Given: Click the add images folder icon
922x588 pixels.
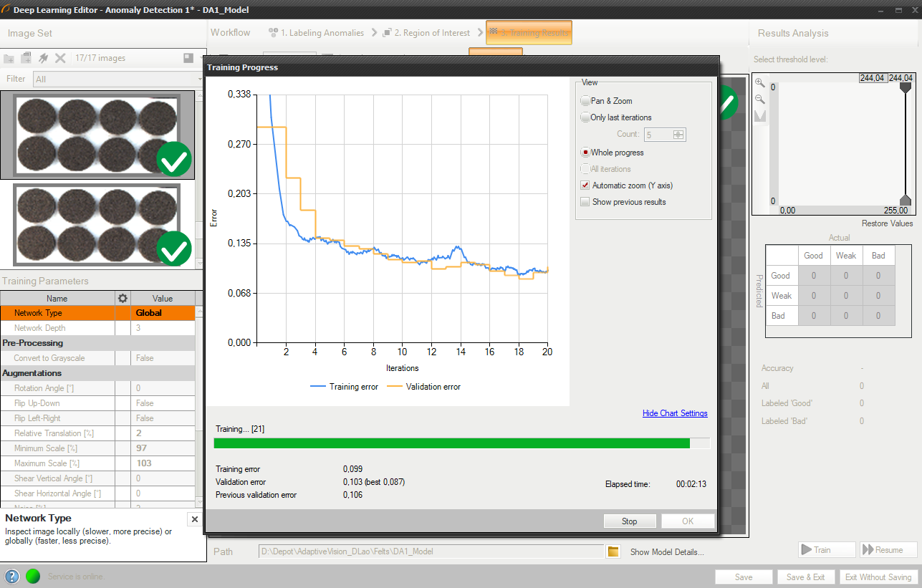Looking at the screenshot, I should (10, 58).
